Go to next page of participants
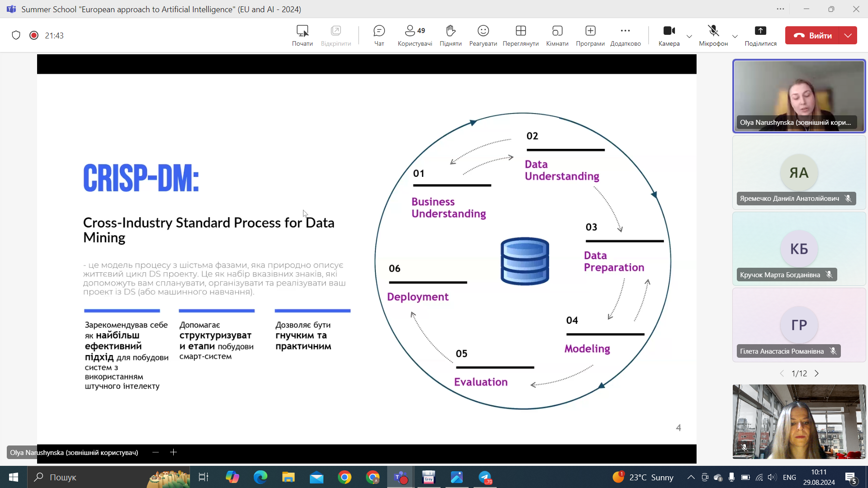 point(817,374)
